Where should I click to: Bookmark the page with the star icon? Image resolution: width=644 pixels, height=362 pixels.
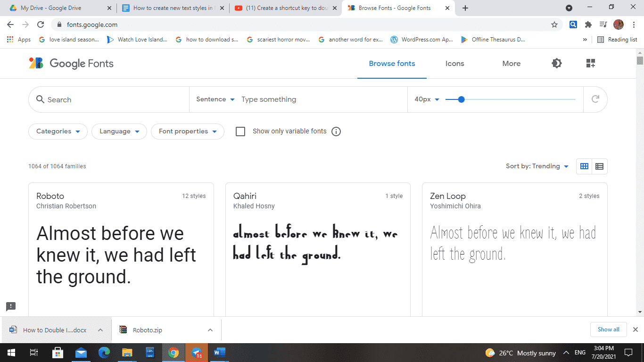(554, 25)
